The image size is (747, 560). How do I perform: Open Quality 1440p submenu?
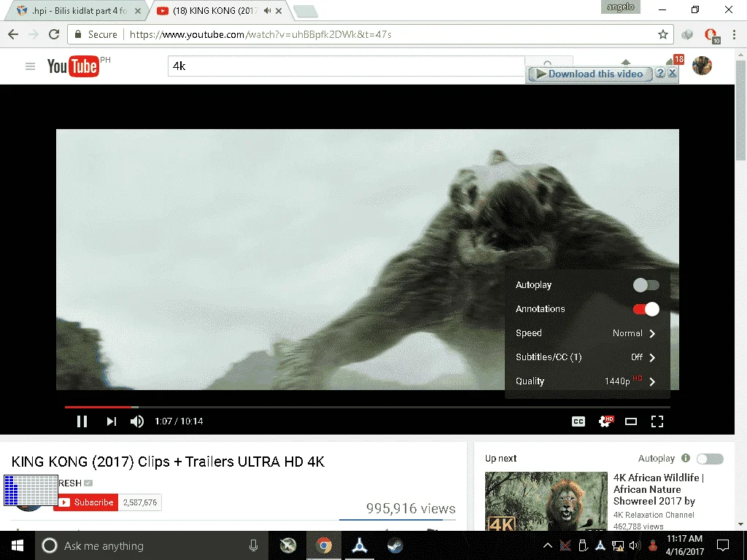click(587, 381)
